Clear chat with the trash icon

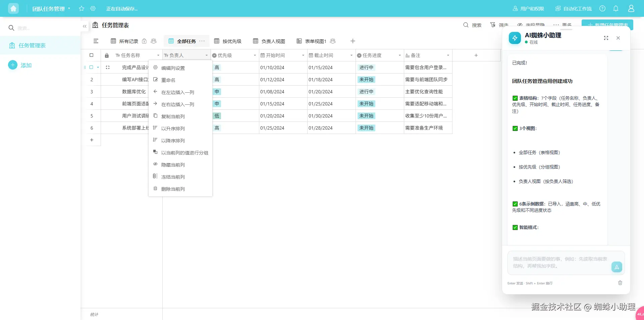[x=620, y=283]
